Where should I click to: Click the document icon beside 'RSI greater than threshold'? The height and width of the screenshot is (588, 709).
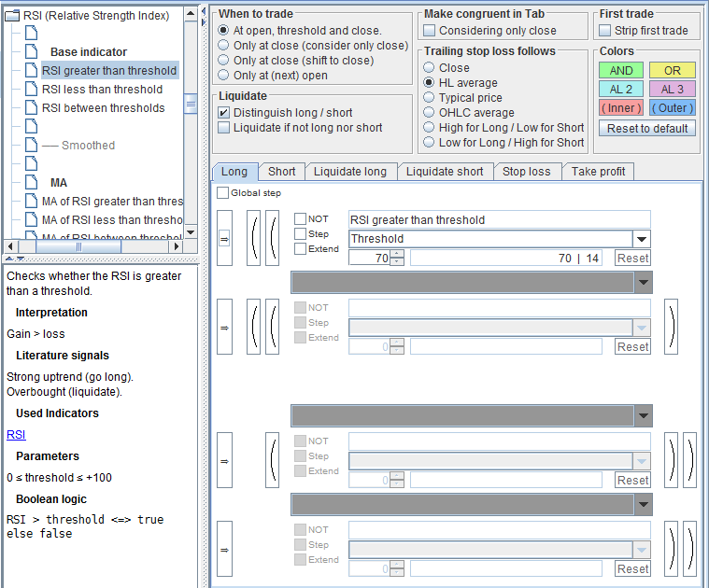(31, 70)
